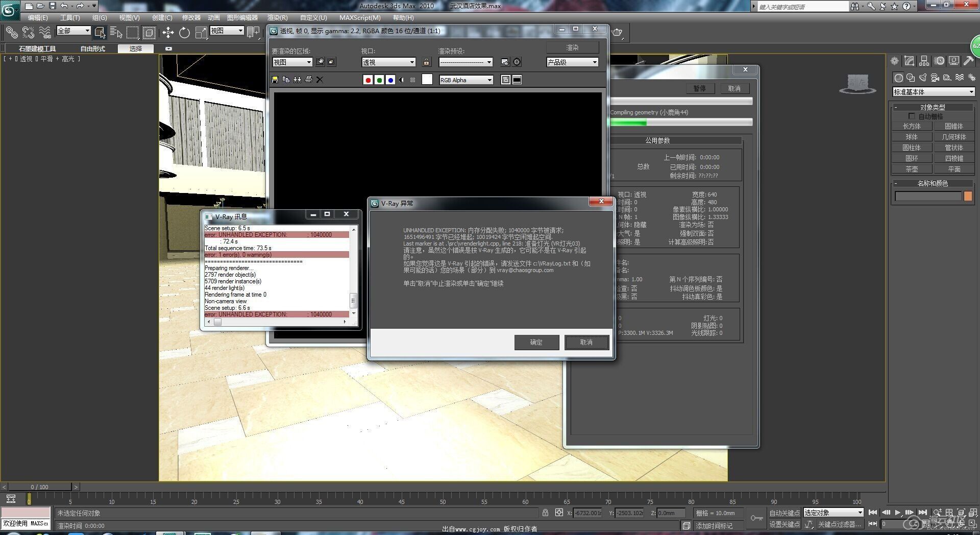Toggle the blue channel in frame window
The height and width of the screenshot is (535, 980).
tap(390, 80)
